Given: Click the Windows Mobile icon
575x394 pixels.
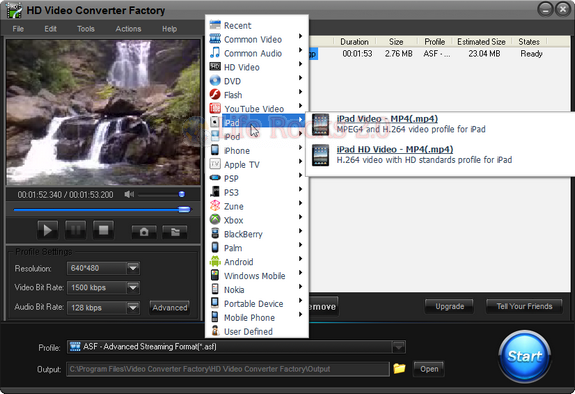Looking at the screenshot, I should pos(215,276).
